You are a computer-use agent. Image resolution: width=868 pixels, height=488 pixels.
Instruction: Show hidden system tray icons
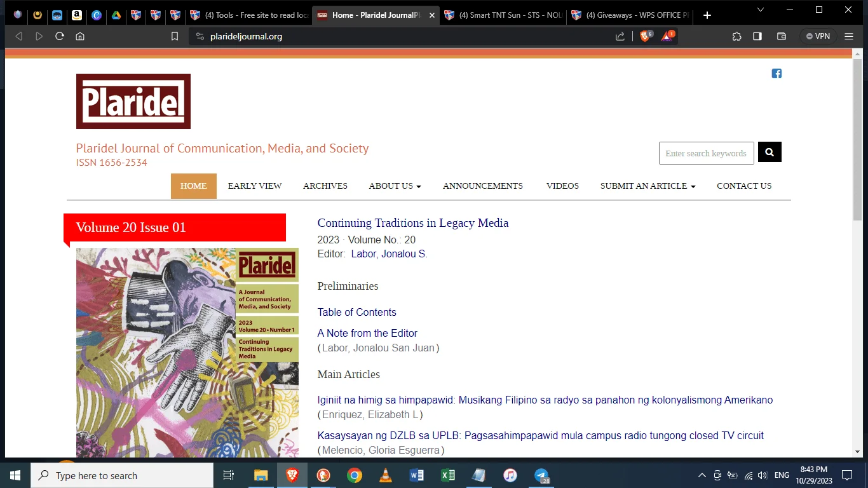click(x=702, y=475)
